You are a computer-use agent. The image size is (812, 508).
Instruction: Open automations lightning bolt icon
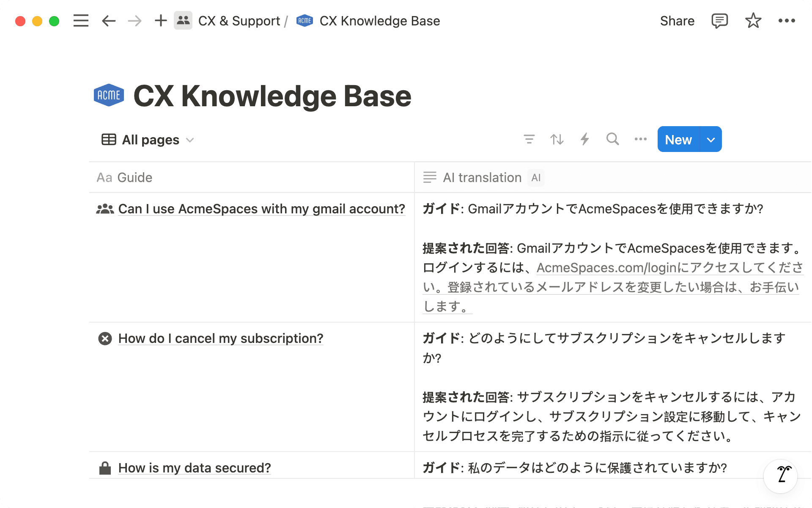584,139
